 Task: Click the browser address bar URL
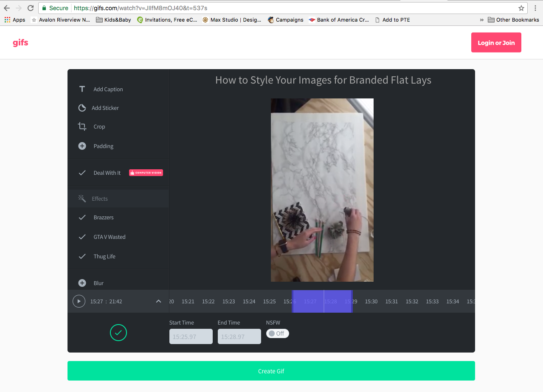tap(141, 8)
